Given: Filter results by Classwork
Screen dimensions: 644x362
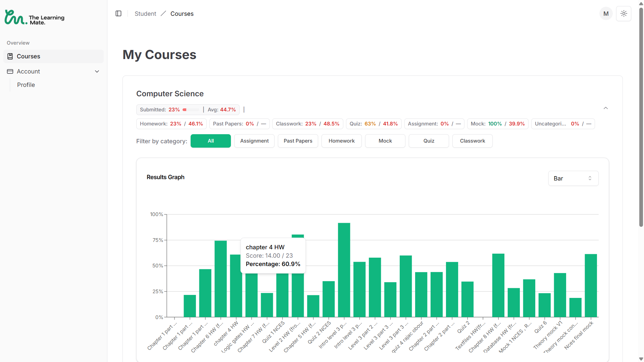Looking at the screenshot, I should 473,141.
